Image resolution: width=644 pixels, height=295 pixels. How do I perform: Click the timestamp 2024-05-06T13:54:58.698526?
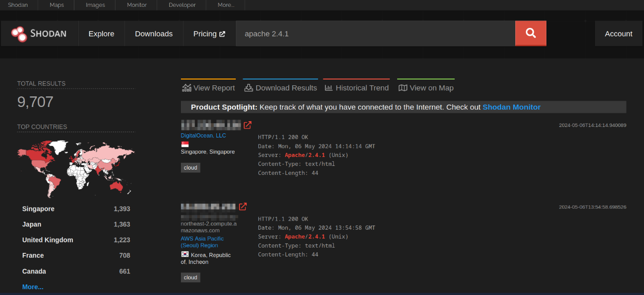coord(593,206)
